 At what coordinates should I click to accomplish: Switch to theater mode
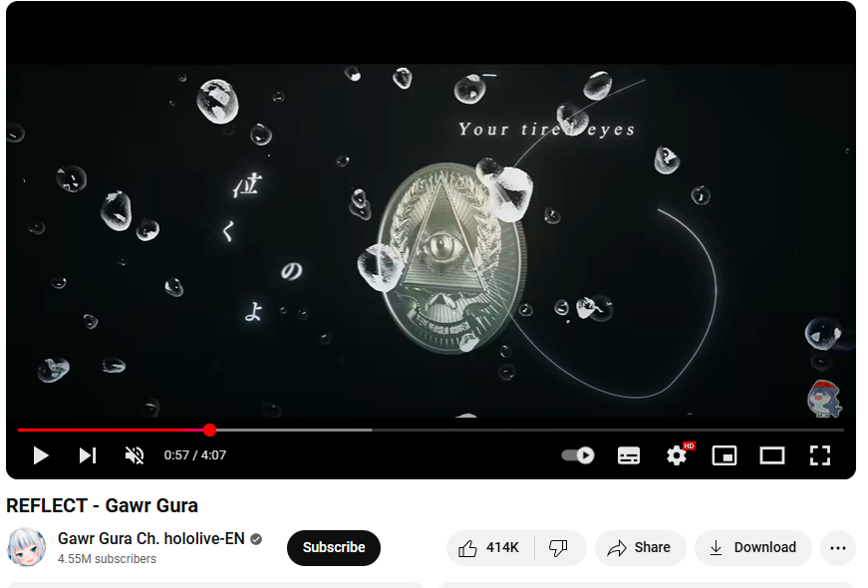coord(771,455)
